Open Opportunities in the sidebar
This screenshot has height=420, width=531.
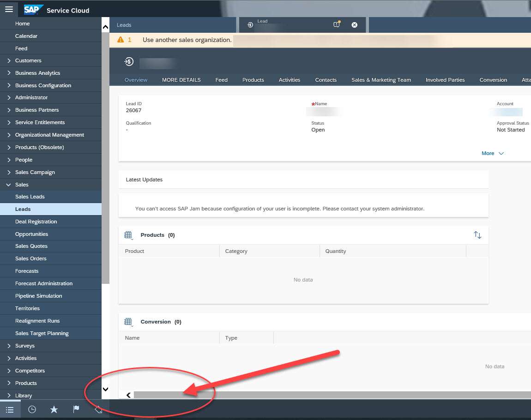tap(51, 234)
